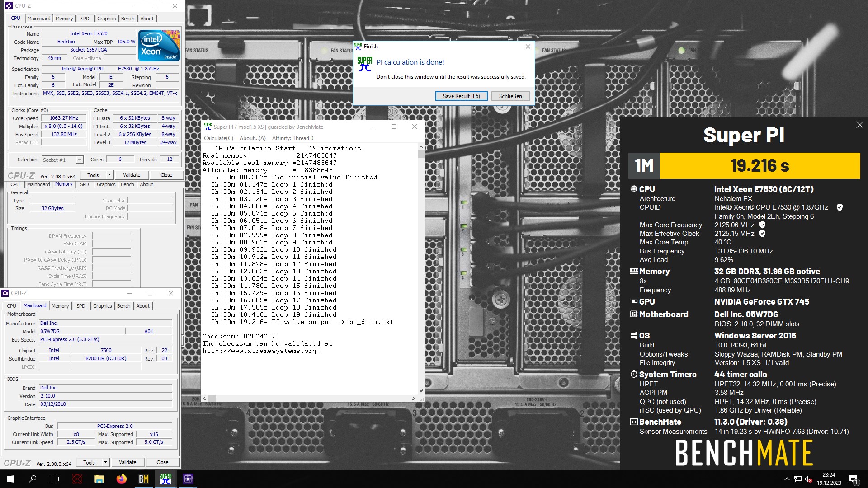This screenshot has height=488, width=868.
Task: Click Super PI horizontal scrollbar right arrow
Action: pos(413,399)
